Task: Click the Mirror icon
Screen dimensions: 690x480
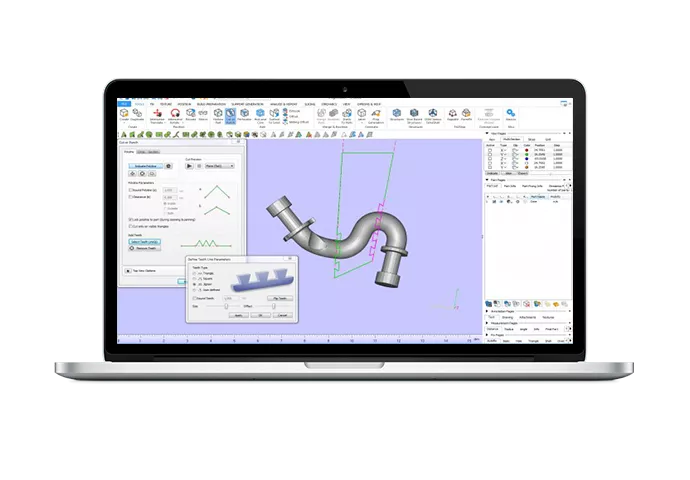Action: tap(203, 114)
